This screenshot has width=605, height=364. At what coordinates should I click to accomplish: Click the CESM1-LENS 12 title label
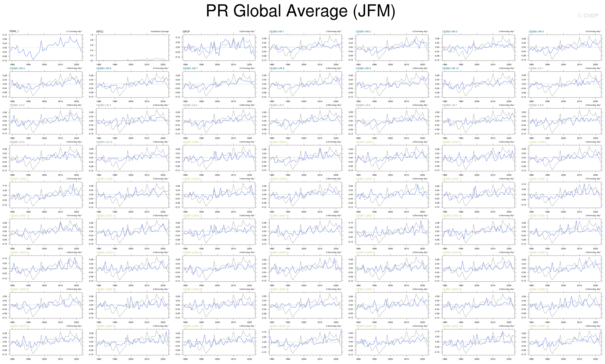tap(538, 179)
